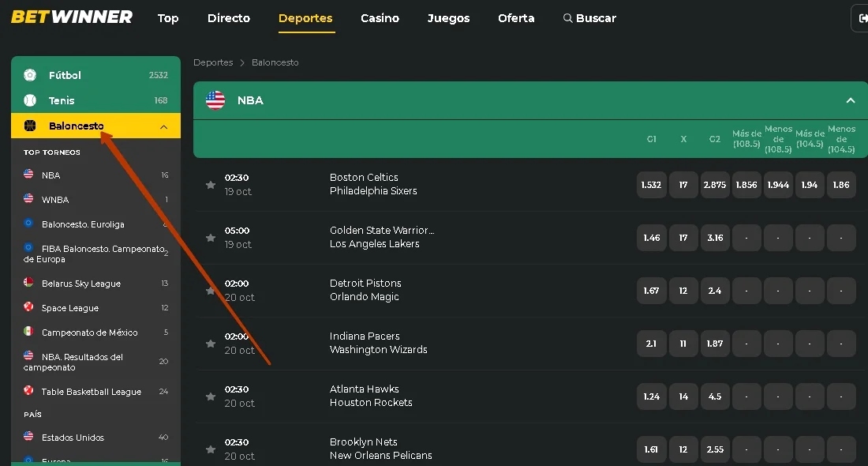
Task: Click the Deportes breadcrumb link
Action: click(213, 62)
